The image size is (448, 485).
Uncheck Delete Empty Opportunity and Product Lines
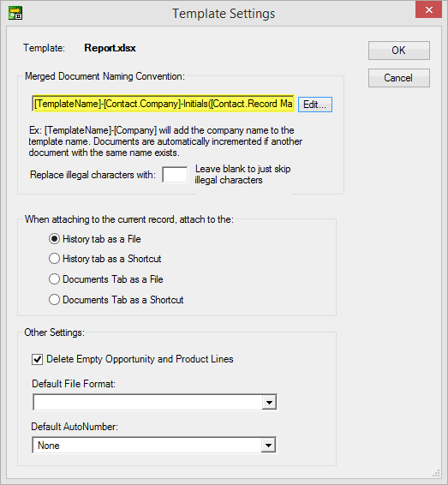pos(37,359)
